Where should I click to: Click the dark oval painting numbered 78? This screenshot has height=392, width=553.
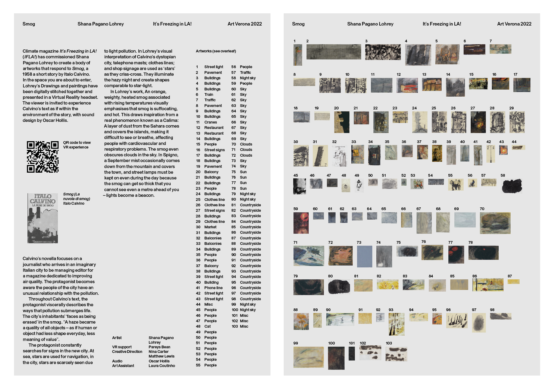pyautogui.click(x=484, y=253)
